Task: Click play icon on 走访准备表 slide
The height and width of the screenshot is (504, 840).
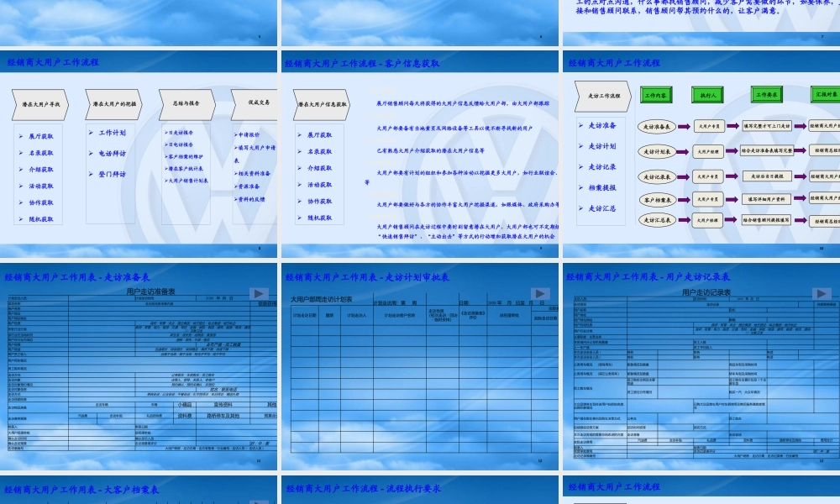Action: (258, 293)
